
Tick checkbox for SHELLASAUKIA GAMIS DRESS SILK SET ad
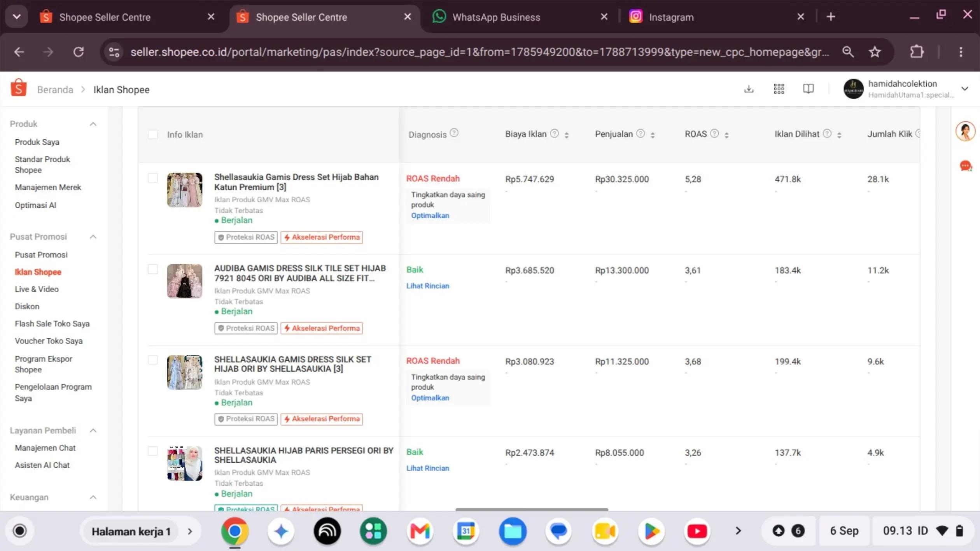coord(153,360)
